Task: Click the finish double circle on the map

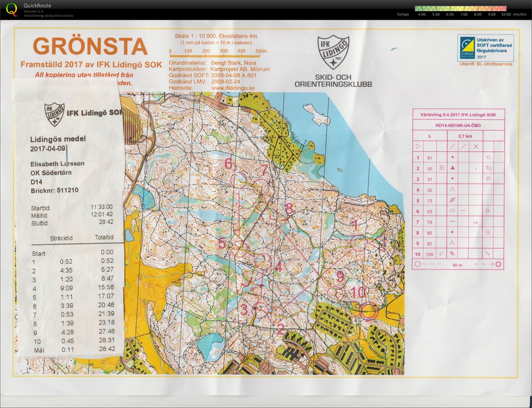Action: pyautogui.click(x=368, y=312)
